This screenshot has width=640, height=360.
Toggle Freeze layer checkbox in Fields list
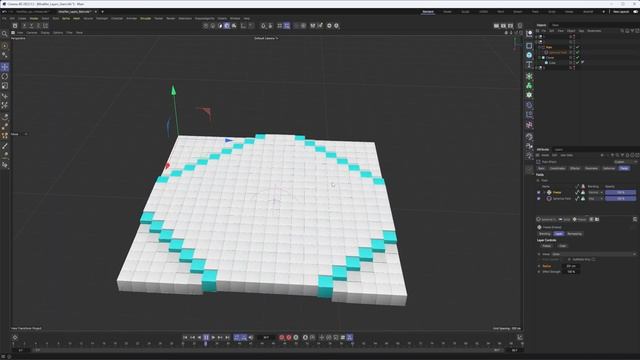pyautogui.click(x=538, y=192)
